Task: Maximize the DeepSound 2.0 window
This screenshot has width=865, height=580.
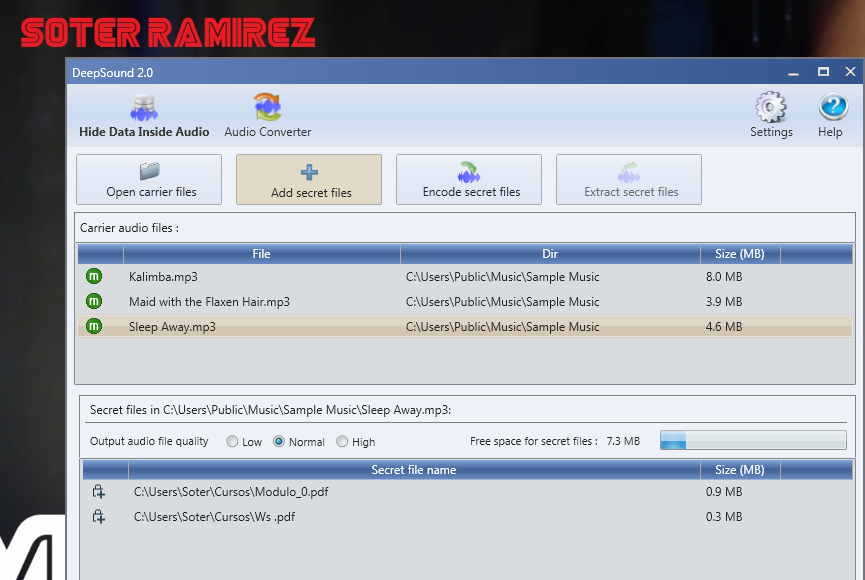Action: point(823,72)
